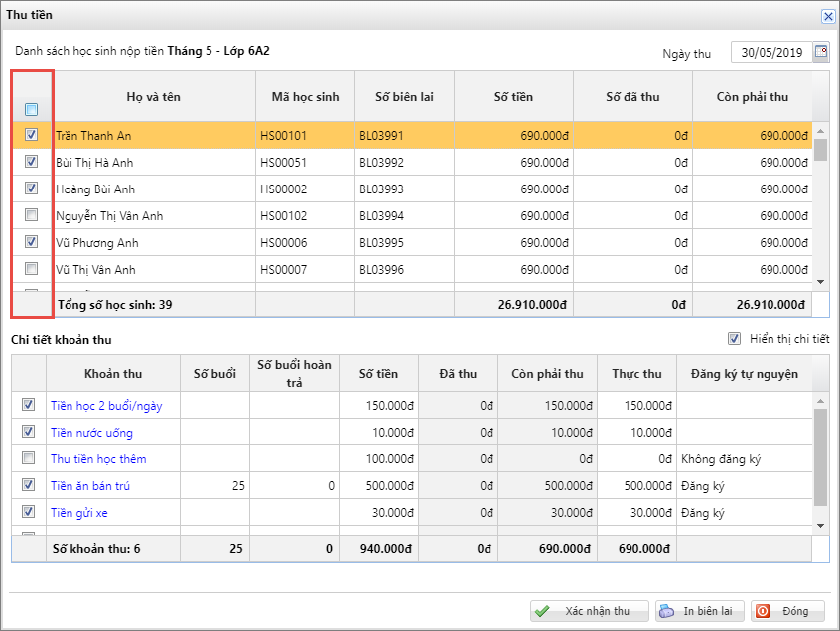This screenshot has width=840, height=631.
Task: Uncheck the Tiền ăn bán trú checkbox
Action: [x=29, y=485]
